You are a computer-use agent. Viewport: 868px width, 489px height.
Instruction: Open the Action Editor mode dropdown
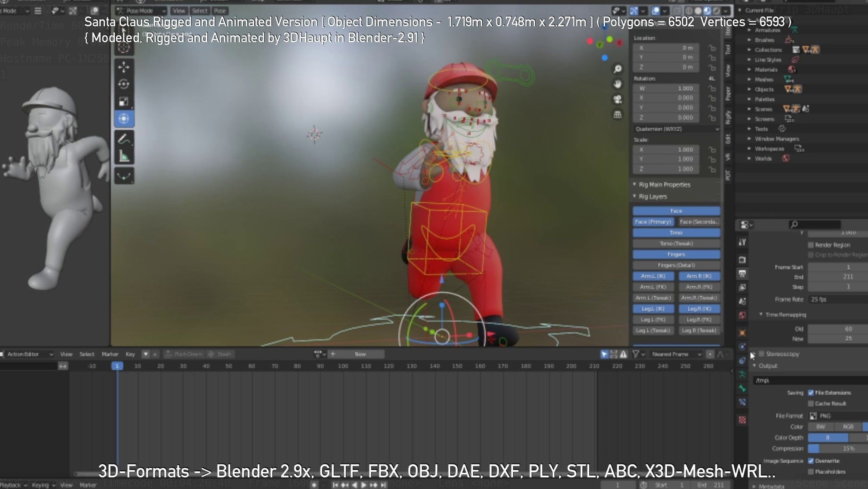tap(27, 354)
